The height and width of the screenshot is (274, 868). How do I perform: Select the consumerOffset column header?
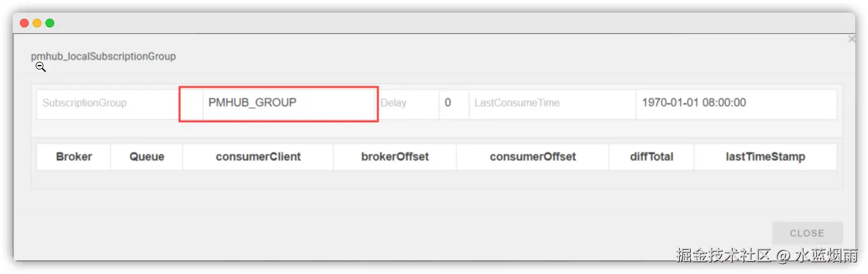pyautogui.click(x=533, y=157)
